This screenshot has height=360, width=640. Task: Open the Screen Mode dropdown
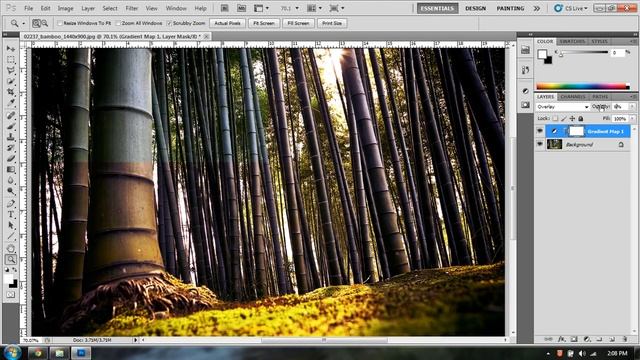click(337, 8)
